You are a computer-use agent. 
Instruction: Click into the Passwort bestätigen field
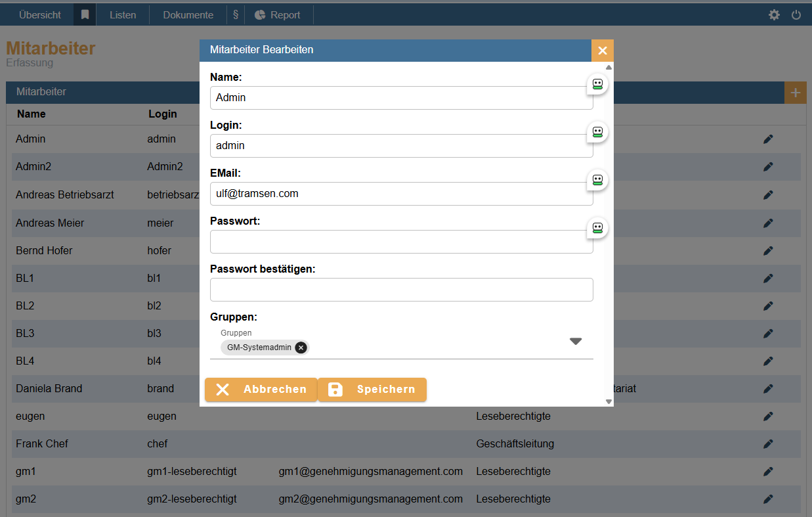click(401, 290)
